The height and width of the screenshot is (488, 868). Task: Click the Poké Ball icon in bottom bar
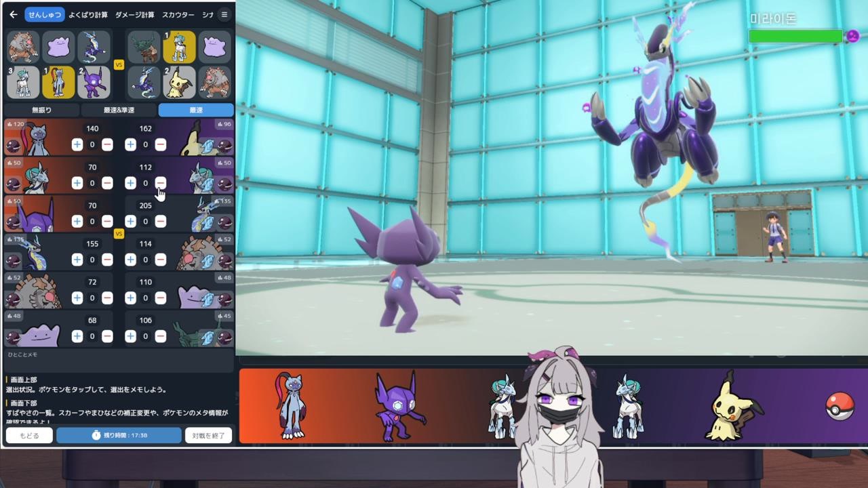pyautogui.click(x=840, y=407)
